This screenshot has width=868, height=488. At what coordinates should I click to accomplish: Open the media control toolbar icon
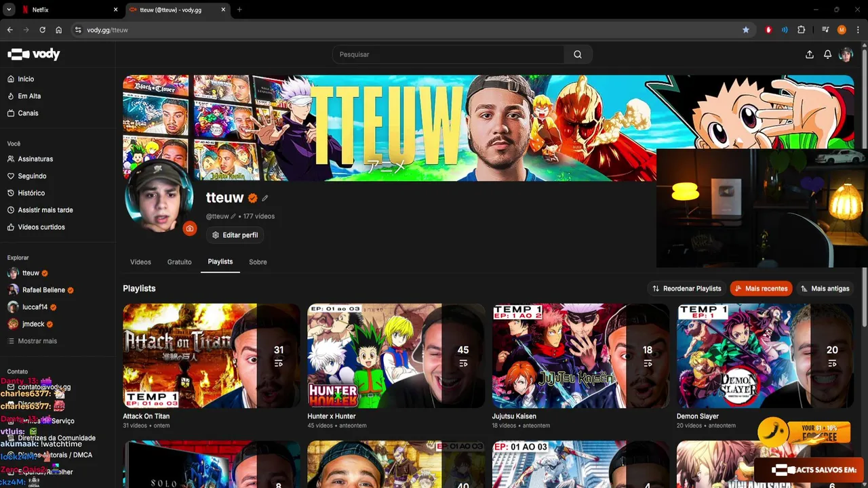(825, 30)
